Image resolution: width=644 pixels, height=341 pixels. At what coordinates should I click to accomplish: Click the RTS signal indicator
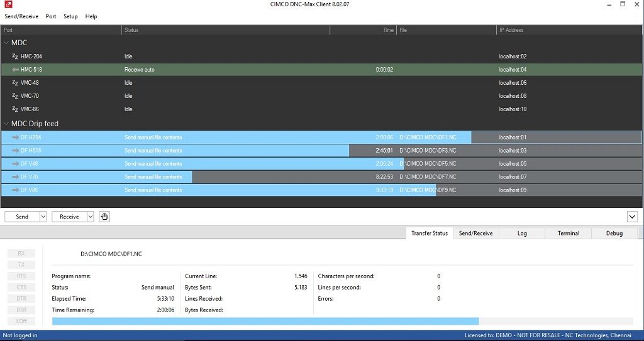click(21, 276)
